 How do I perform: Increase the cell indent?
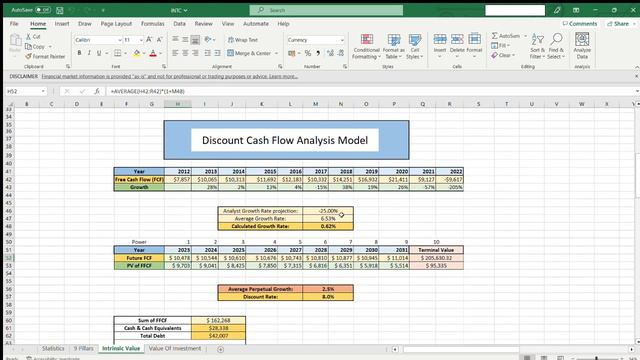[x=218, y=53]
